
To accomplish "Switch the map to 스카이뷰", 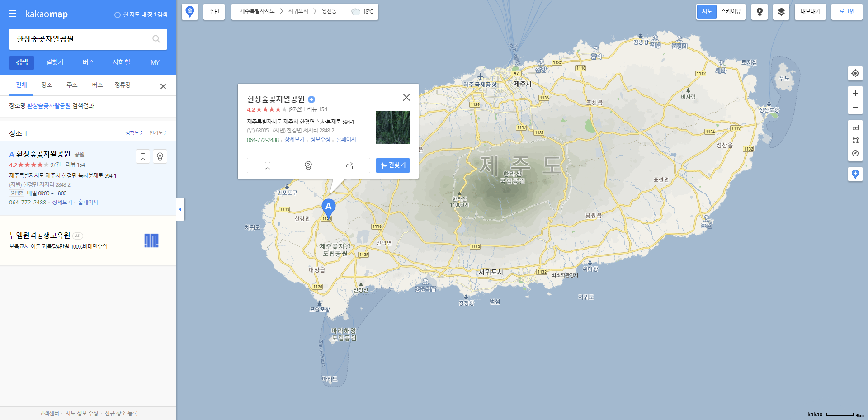I will click(x=731, y=12).
